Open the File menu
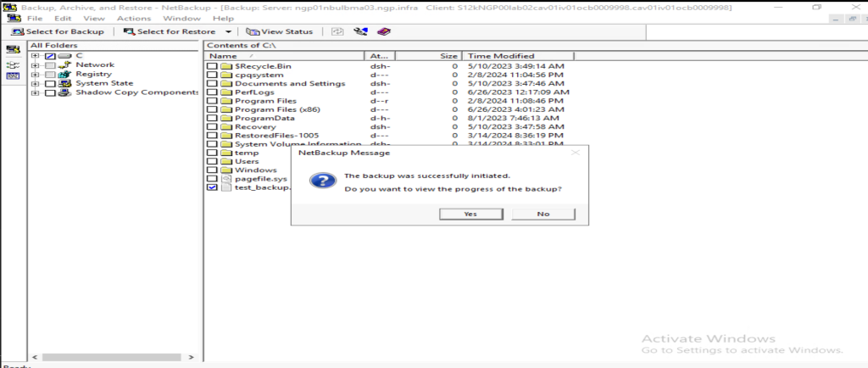Viewport: 868px width, 368px height. [34, 19]
